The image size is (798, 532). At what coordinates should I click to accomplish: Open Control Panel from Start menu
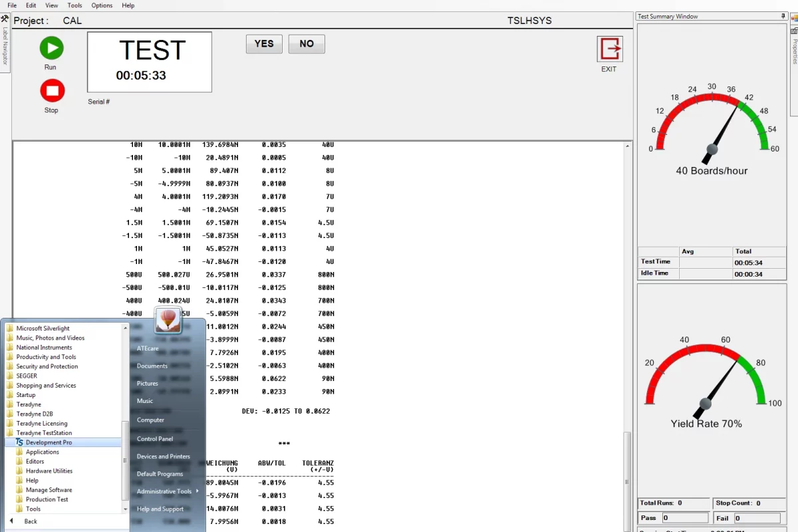(155, 439)
